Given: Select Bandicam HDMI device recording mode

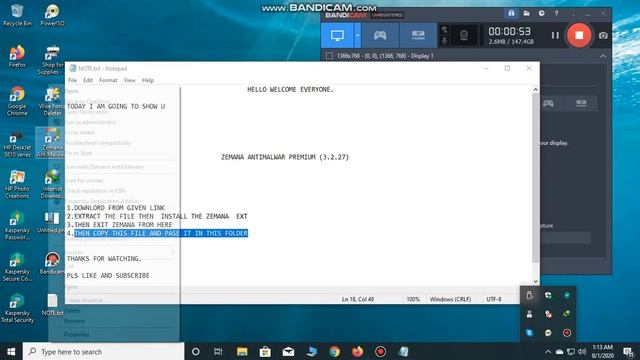Looking at the screenshot, I should coord(418,36).
